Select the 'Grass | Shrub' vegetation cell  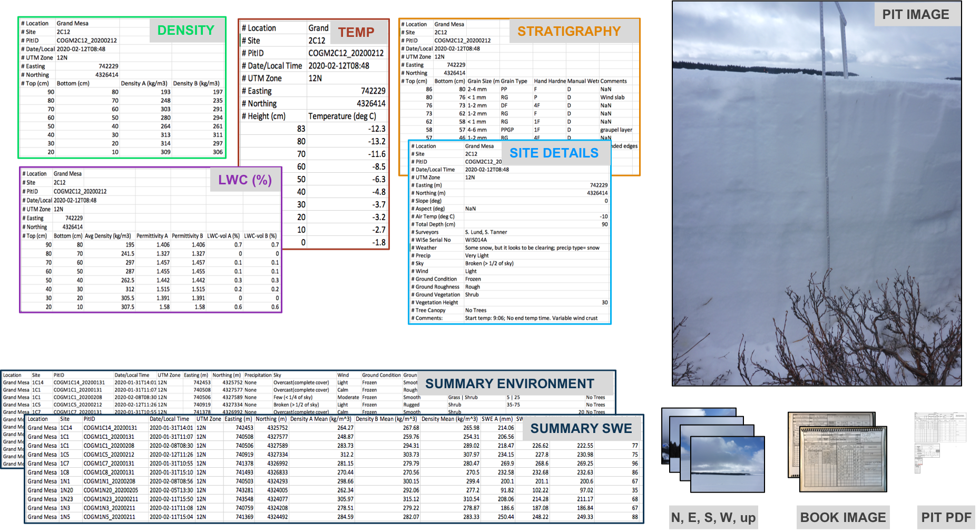tap(463, 397)
